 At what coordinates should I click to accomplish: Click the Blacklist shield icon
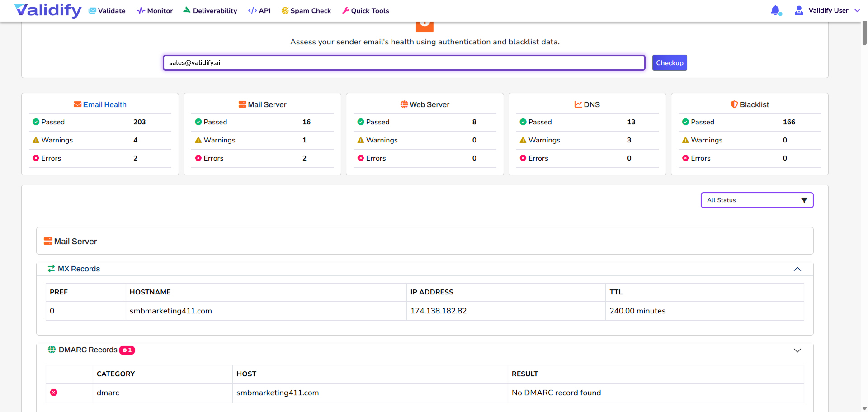click(x=734, y=104)
